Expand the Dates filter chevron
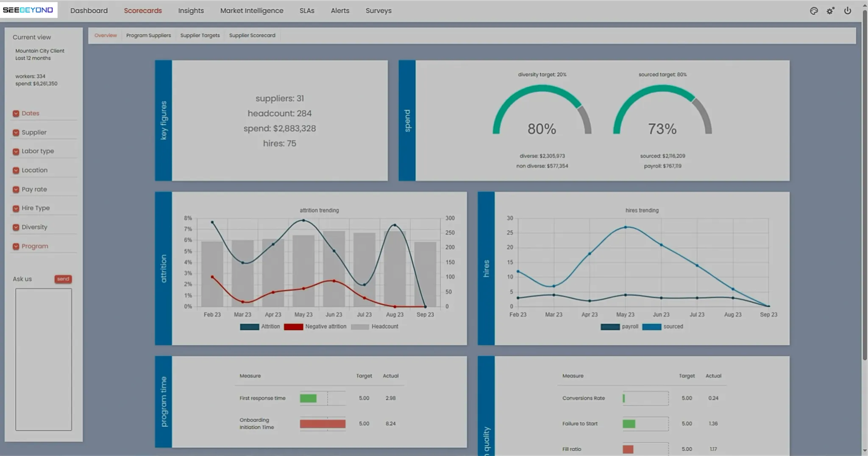The height and width of the screenshot is (456, 868). pos(16,113)
